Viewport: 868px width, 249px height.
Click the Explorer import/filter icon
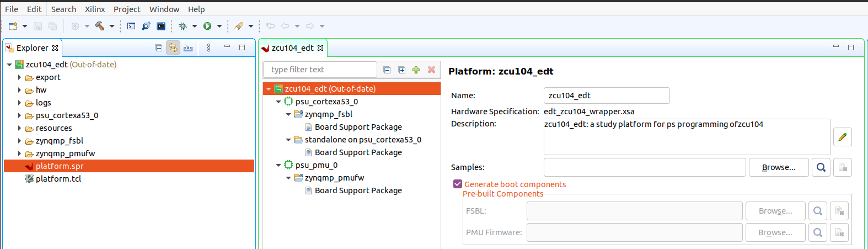(188, 48)
